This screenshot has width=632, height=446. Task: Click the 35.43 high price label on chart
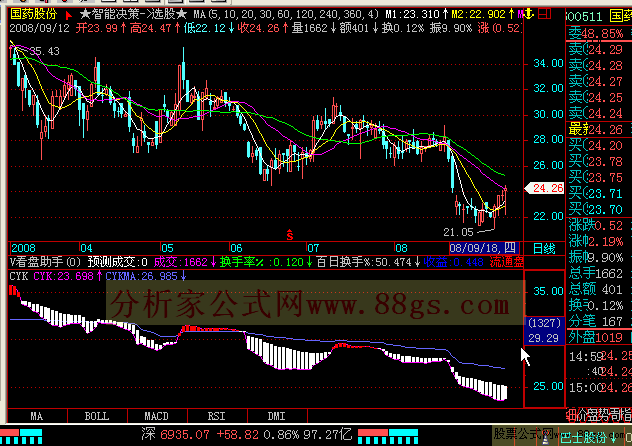coord(45,51)
